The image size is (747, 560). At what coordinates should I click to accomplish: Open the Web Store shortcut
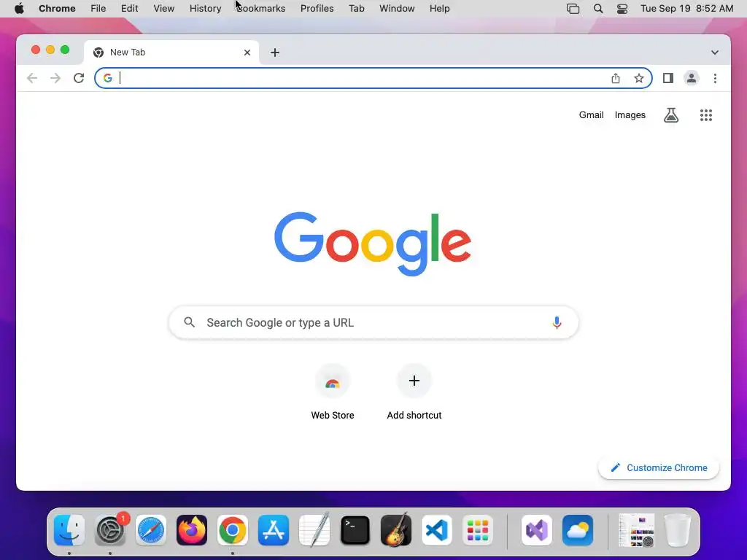click(x=333, y=392)
